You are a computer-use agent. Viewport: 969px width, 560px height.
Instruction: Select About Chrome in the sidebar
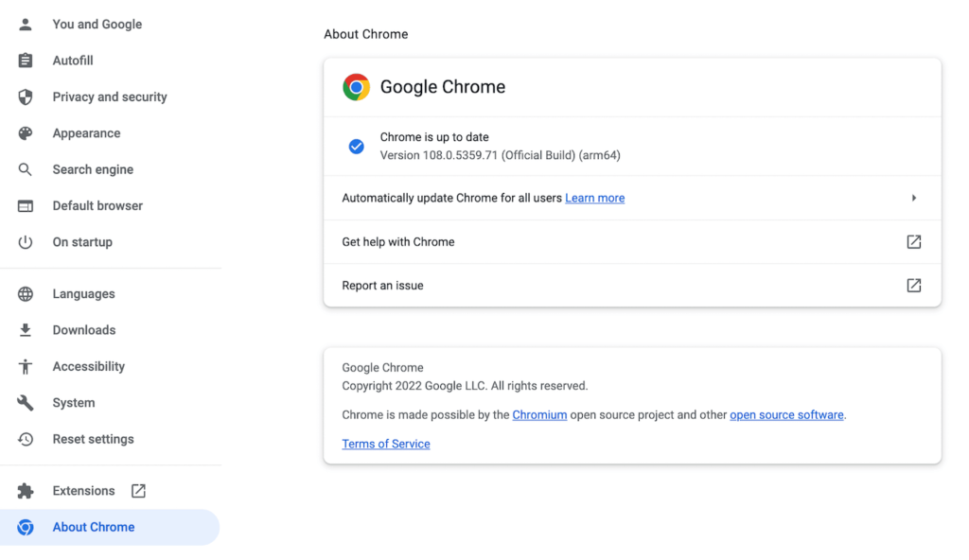pos(93,527)
